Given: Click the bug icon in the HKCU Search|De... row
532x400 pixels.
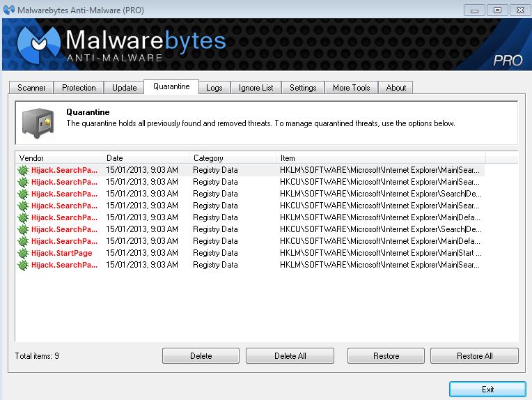Looking at the screenshot, I should click(x=23, y=229).
